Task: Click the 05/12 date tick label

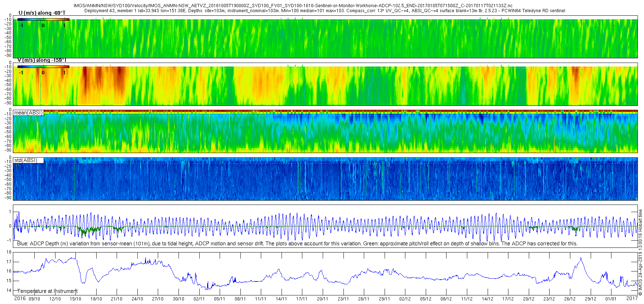Action: point(425,299)
